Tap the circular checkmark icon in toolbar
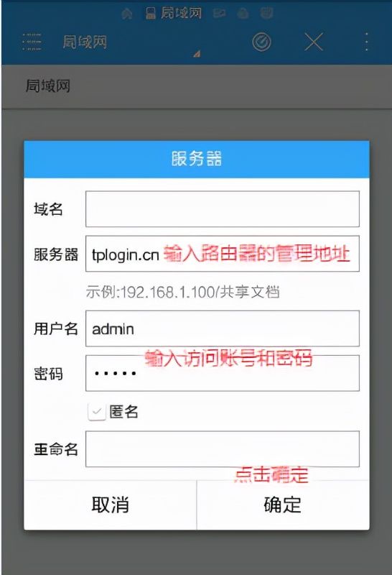 click(261, 42)
